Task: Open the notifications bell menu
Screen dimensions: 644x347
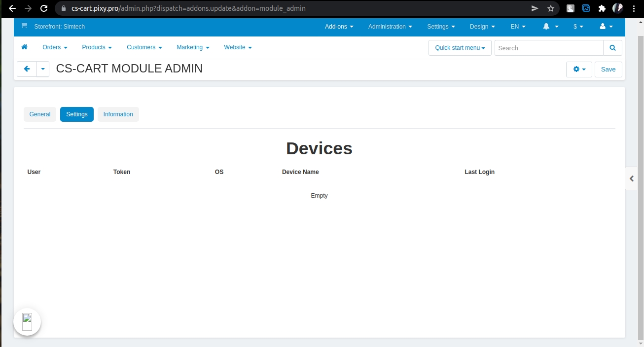Action: click(x=550, y=27)
